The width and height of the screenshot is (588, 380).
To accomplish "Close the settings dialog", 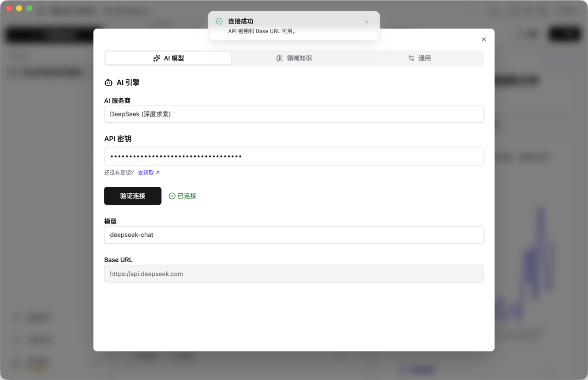I will click(x=484, y=39).
